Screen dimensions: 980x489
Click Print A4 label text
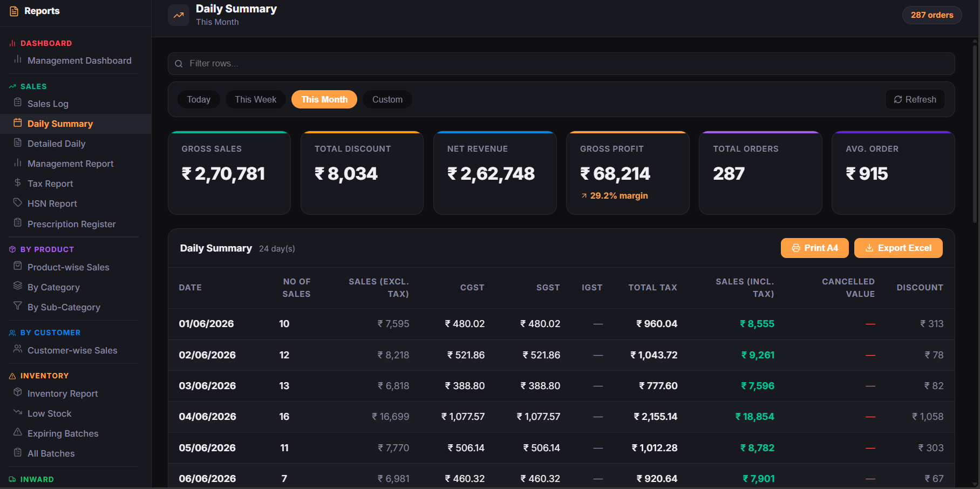[821, 248]
